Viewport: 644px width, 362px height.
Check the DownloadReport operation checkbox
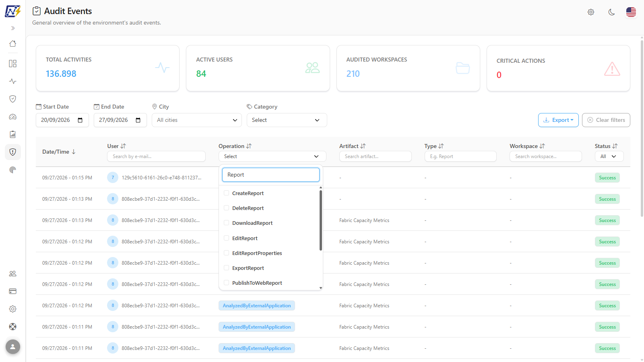point(226,223)
